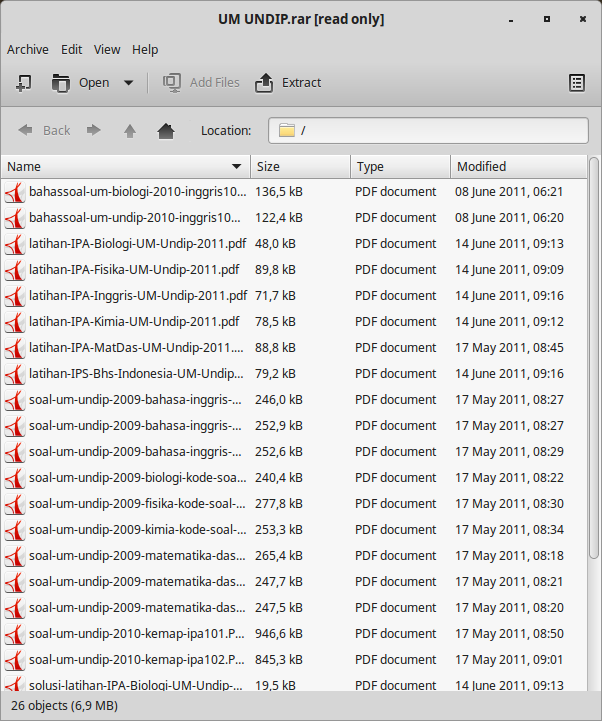Sort by the Type column header

tap(401, 166)
